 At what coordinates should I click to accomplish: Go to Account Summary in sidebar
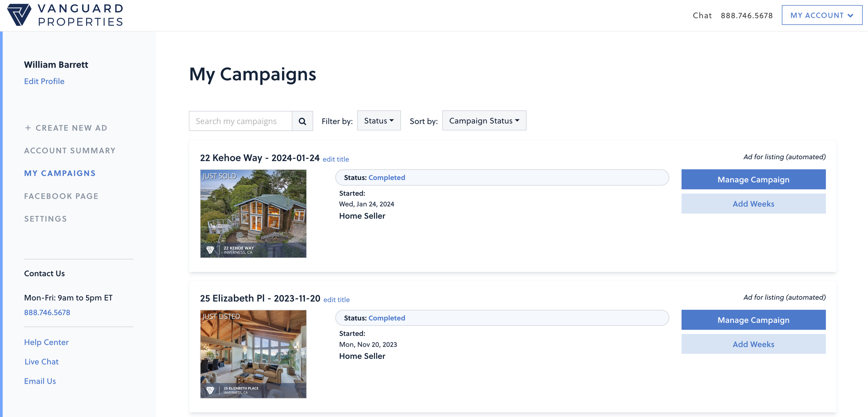click(x=70, y=151)
